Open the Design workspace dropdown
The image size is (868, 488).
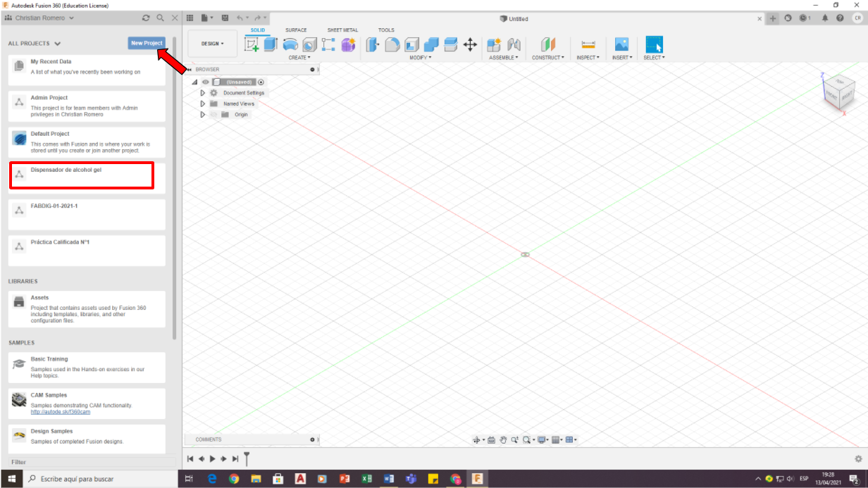pos(213,44)
